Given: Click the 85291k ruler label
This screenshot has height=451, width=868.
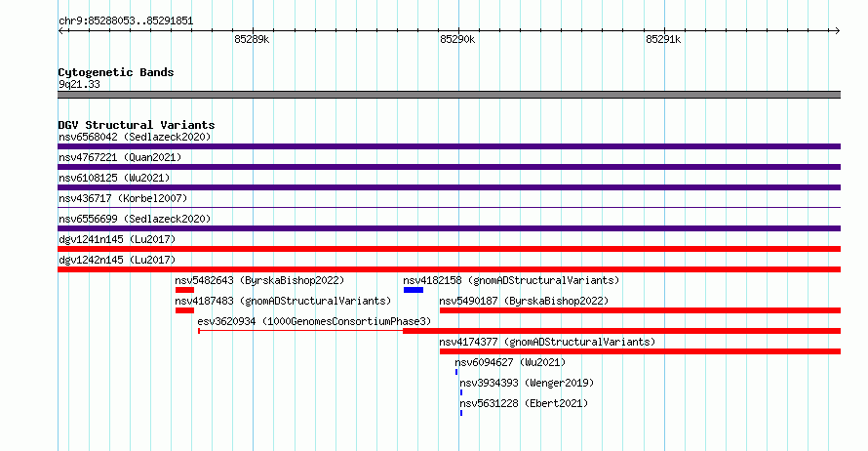Looking at the screenshot, I should point(663,39).
